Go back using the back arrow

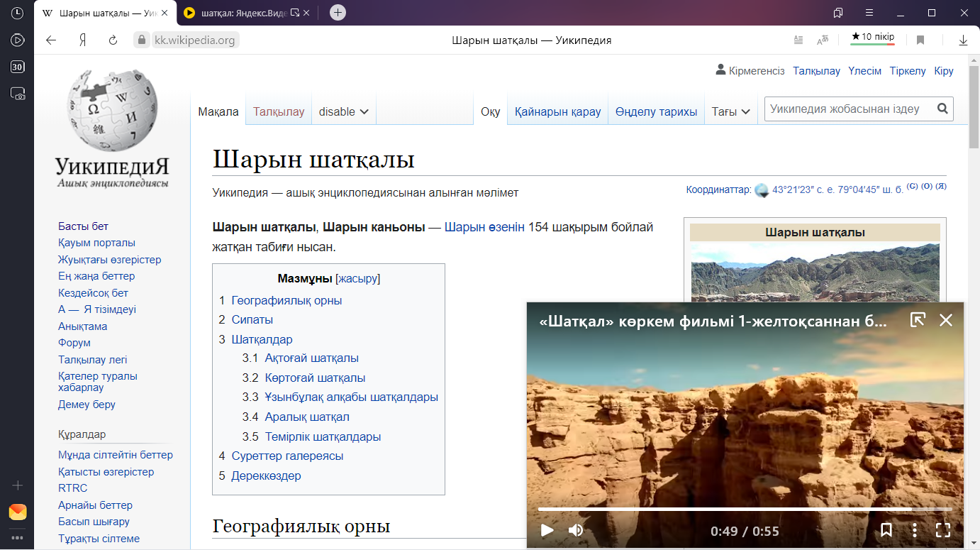coord(51,40)
